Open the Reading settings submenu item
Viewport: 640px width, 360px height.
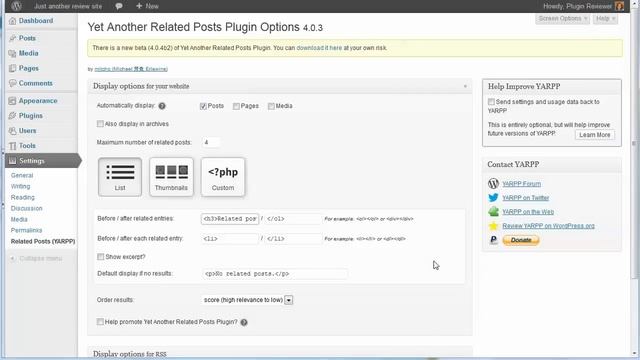pos(23,198)
